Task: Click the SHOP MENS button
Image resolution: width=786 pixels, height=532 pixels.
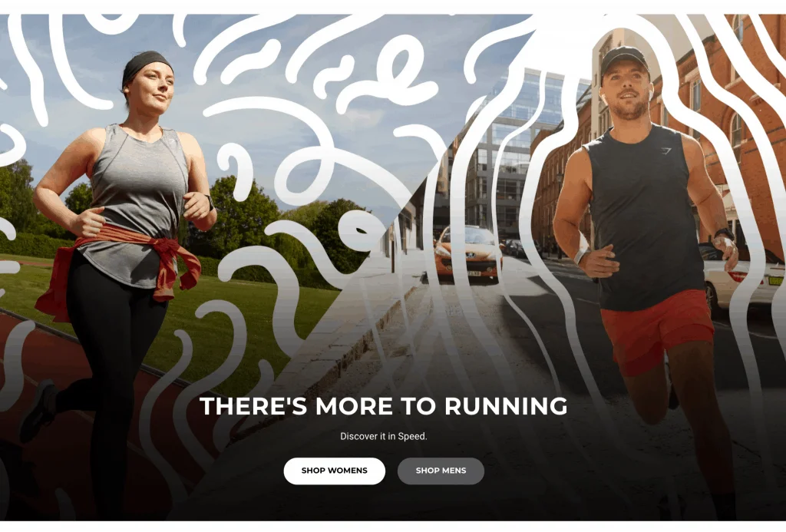Action: (x=441, y=471)
